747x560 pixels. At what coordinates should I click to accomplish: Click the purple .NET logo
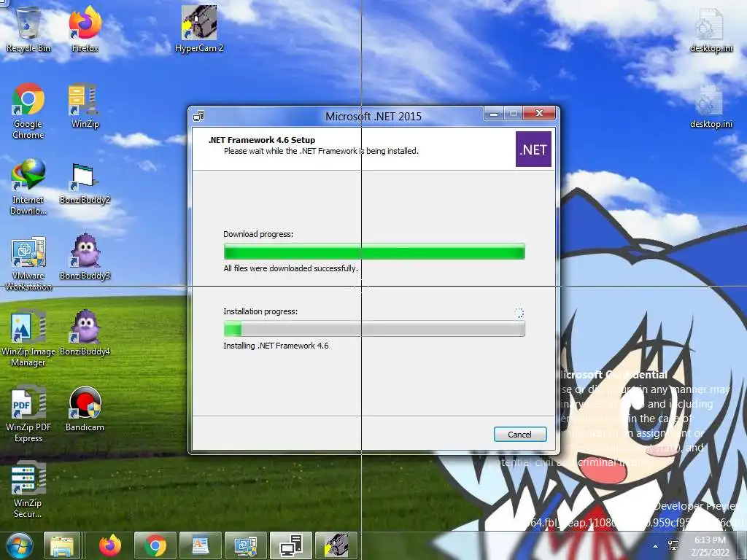[x=533, y=149]
